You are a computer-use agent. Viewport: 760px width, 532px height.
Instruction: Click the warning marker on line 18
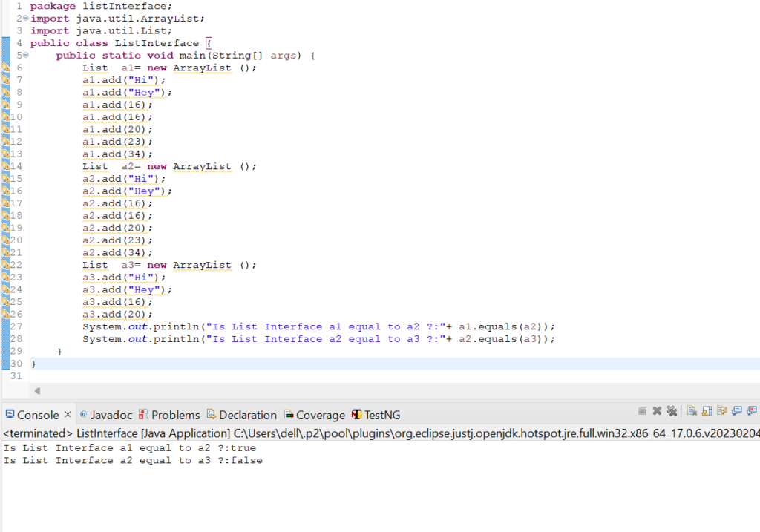click(6, 216)
